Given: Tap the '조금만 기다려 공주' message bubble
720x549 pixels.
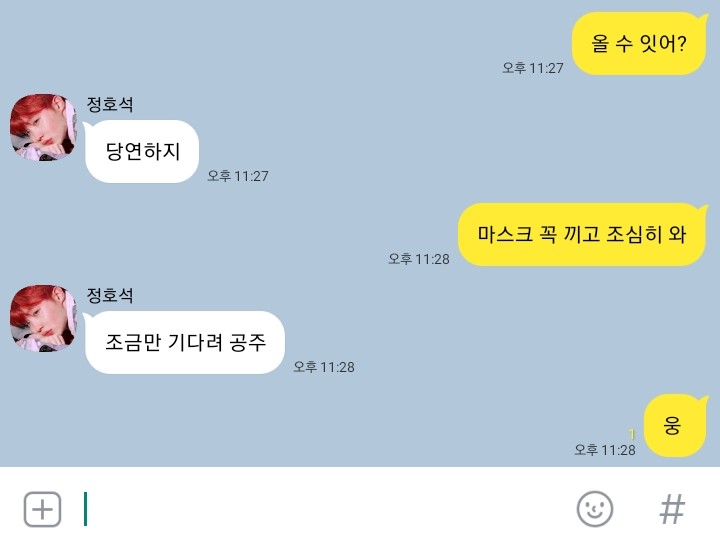Looking at the screenshot, I should pyautogui.click(x=185, y=342).
